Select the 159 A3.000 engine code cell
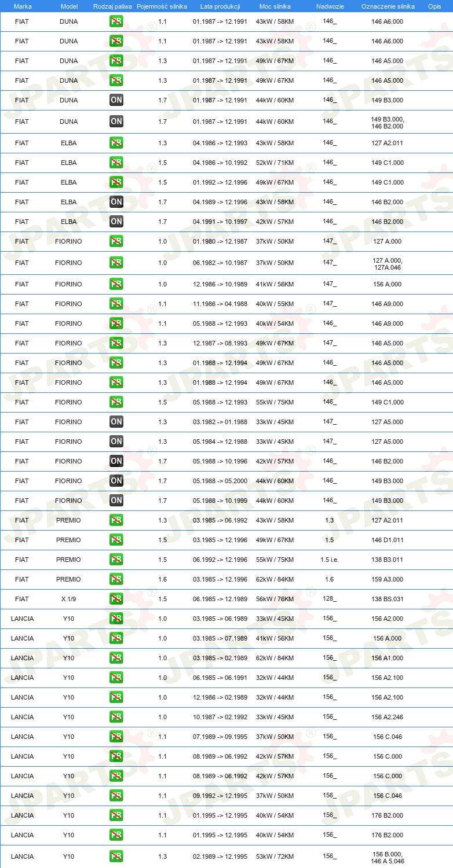This screenshot has height=868, width=453. point(388,579)
